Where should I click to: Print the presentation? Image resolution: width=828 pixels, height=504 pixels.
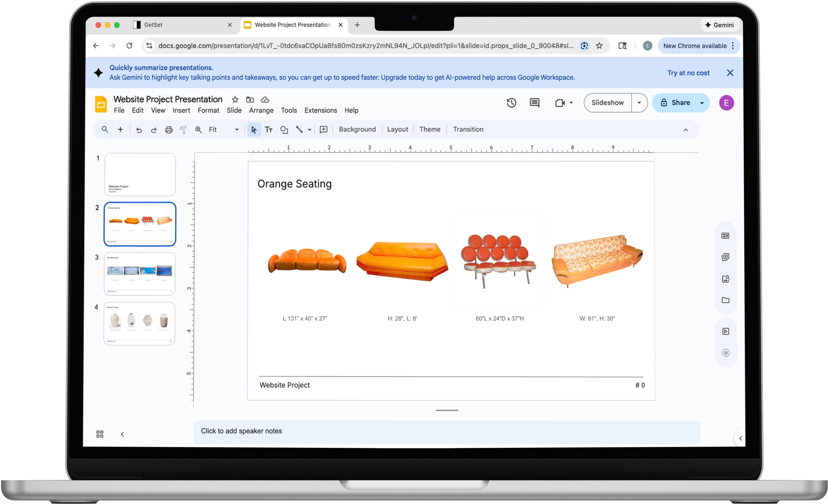click(x=169, y=129)
